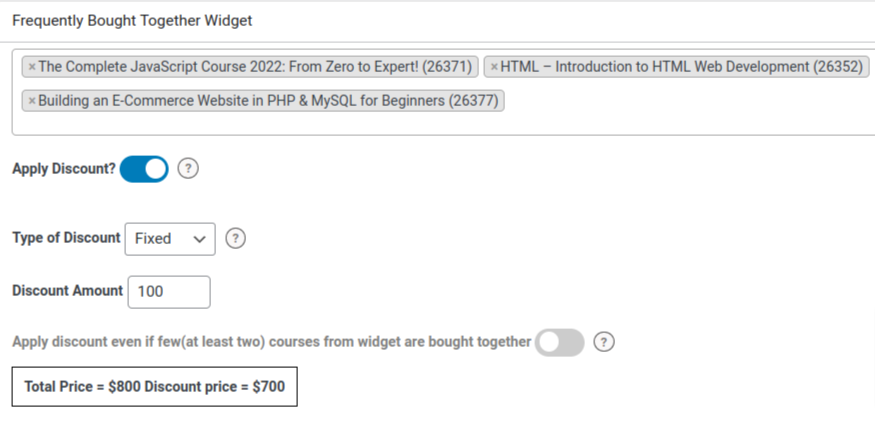This screenshot has height=426, width=875.
Task: Open help tooltip beside Type of Discount
Action: coord(235,238)
